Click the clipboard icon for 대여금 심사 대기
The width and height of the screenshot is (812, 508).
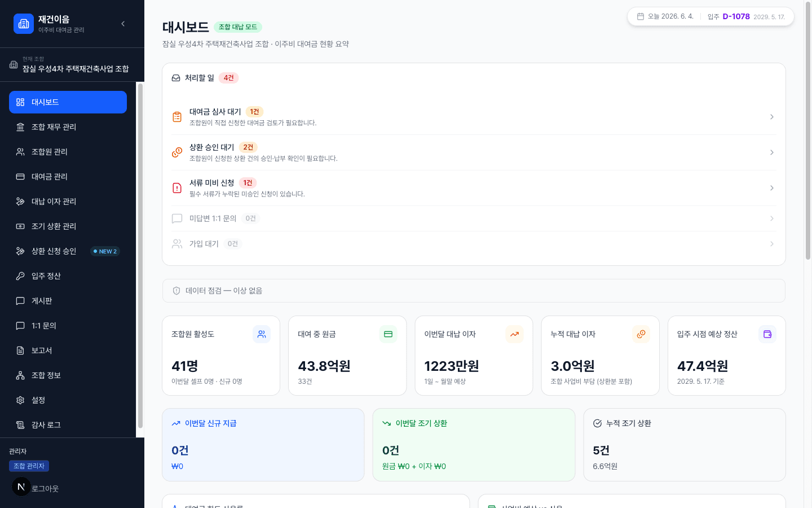pyautogui.click(x=177, y=117)
